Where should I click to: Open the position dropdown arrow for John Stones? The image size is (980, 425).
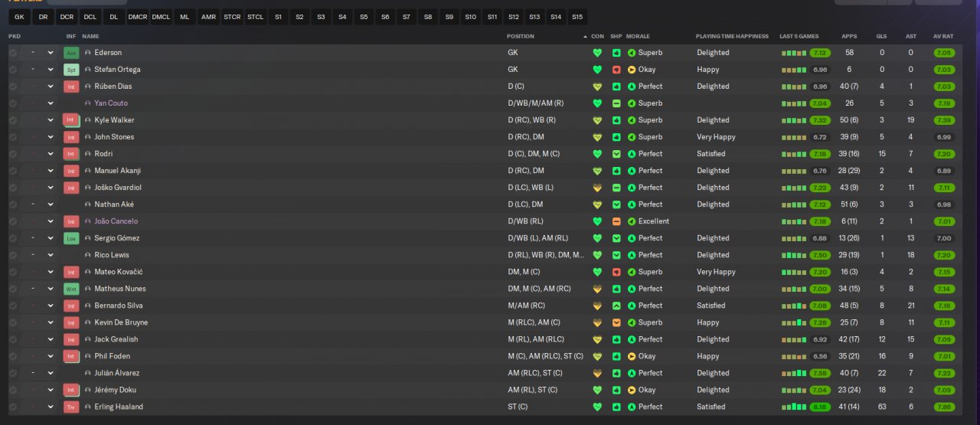point(51,137)
